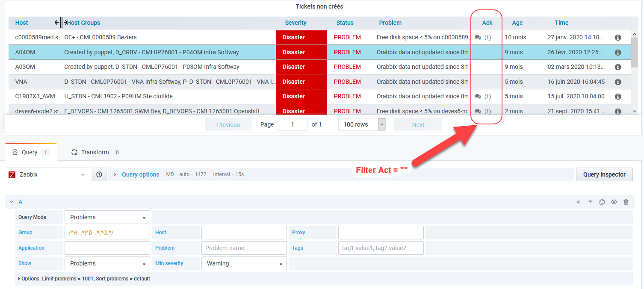This screenshot has width=644, height=289.
Task: Open the Query inspector
Action: [604, 174]
